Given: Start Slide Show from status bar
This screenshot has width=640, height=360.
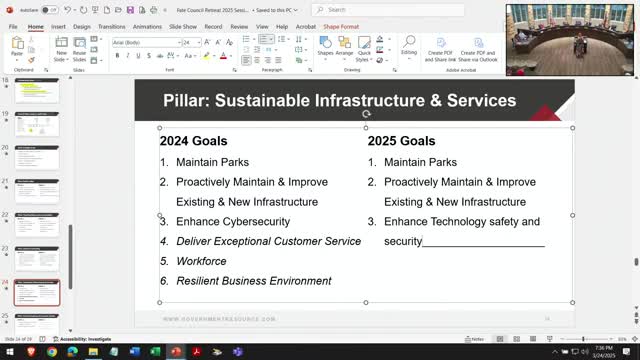Looking at the screenshot, I should coord(550,339).
